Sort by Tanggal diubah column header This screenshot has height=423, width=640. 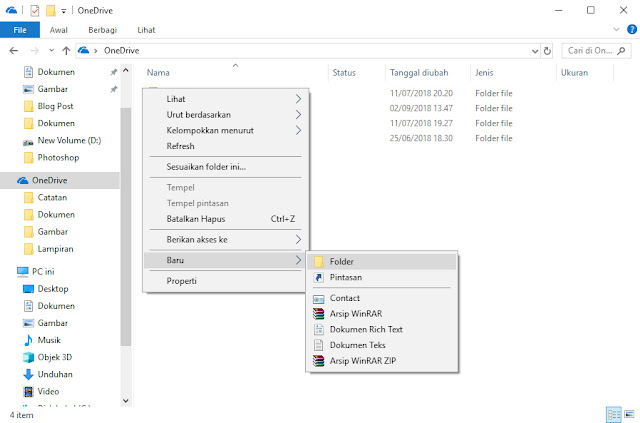coord(419,73)
